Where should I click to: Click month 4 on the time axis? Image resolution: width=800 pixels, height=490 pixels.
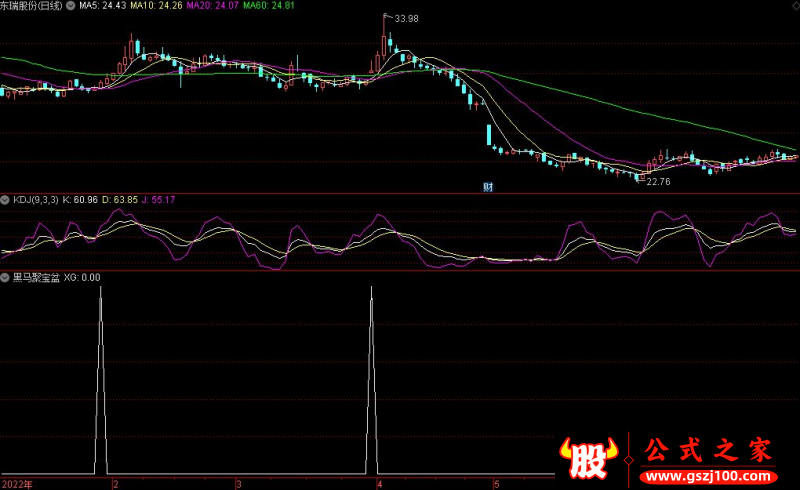[379, 483]
